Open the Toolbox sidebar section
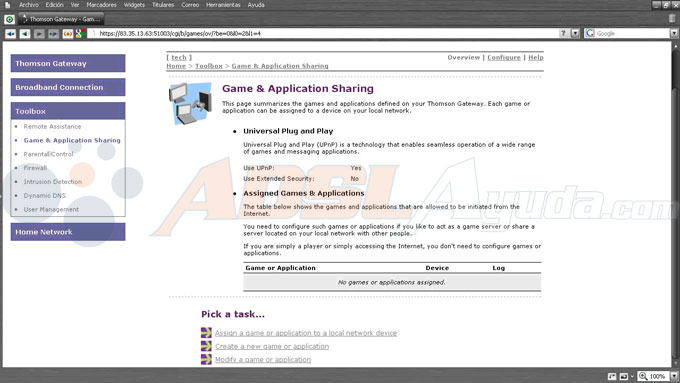This screenshot has height=383, width=680. [x=68, y=111]
